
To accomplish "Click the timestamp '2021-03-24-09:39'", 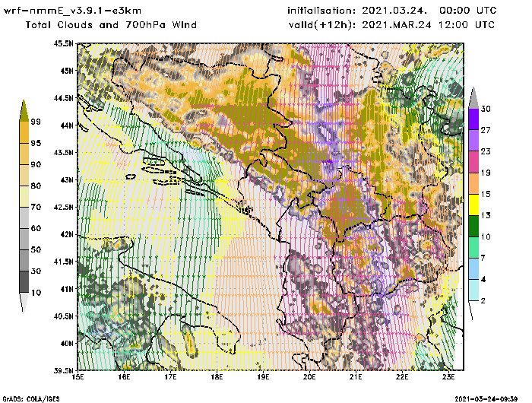I will tap(486, 399).
